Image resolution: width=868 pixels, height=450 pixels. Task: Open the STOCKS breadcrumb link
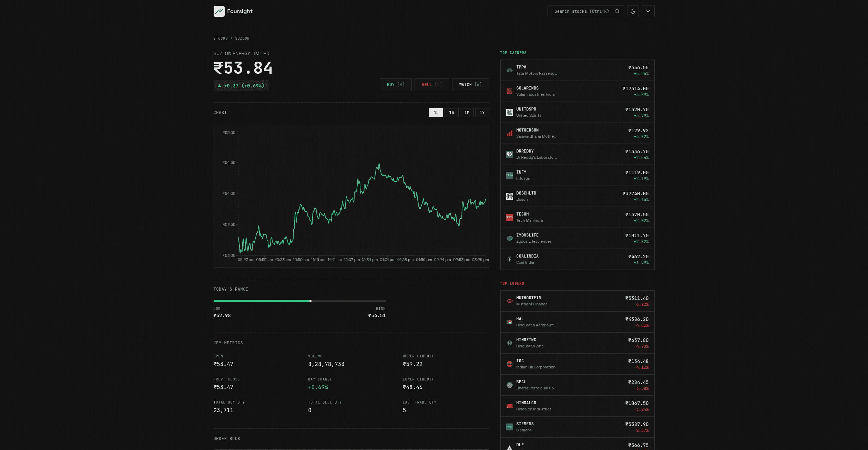pyautogui.click(x=221, y=38)
